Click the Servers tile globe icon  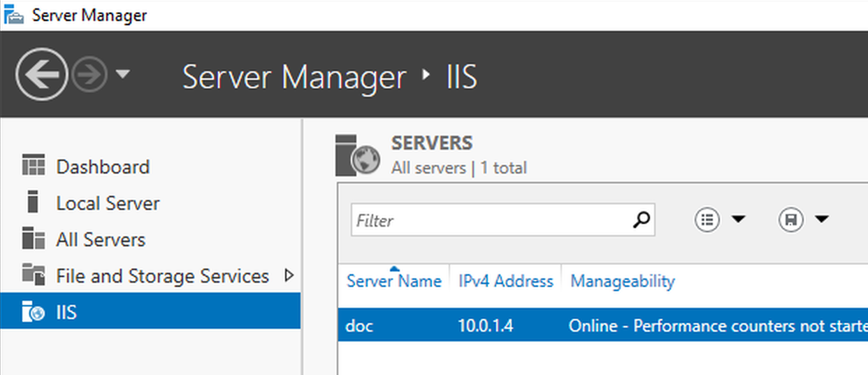(x=358, y=155)
